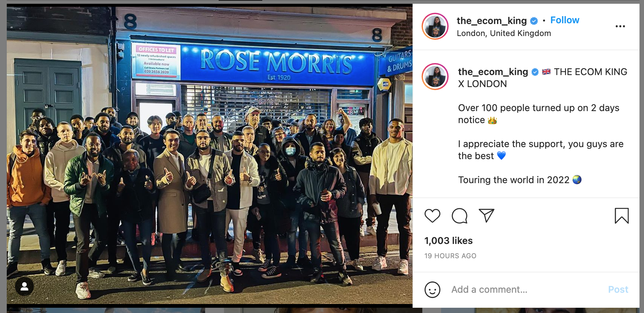Click the Rose Morris group photo
This screenshot has height=313, width=644.
click(x=210, y=154)
